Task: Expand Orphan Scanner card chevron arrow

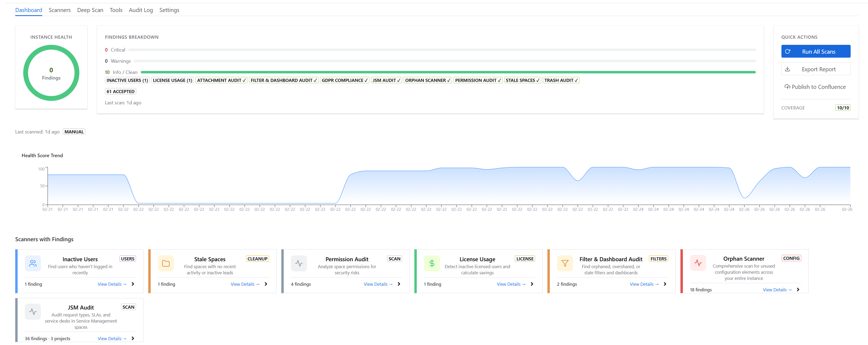Action: (x=798, y=290)
